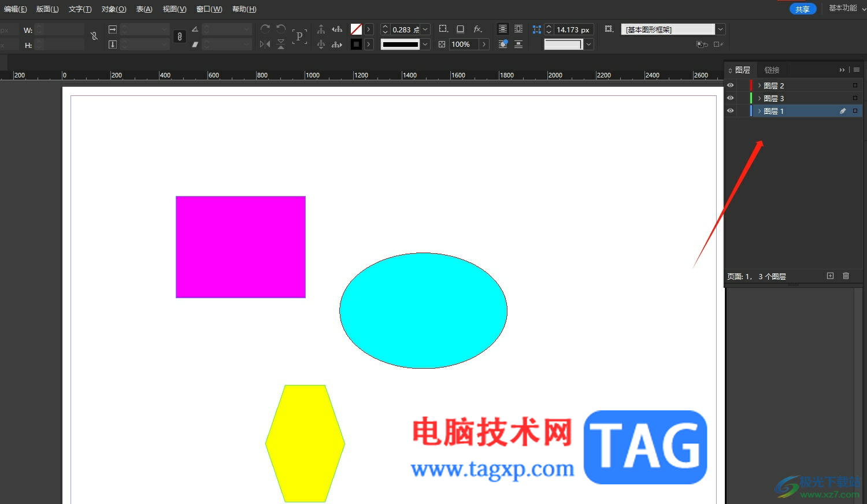The image size is (867, 504).
Task: Click the Select content icon
Action: [321, 44]
